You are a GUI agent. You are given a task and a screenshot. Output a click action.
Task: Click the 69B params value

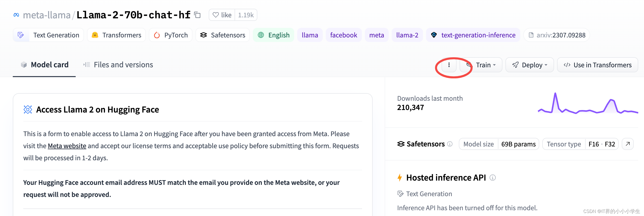[x=518, y=144]
